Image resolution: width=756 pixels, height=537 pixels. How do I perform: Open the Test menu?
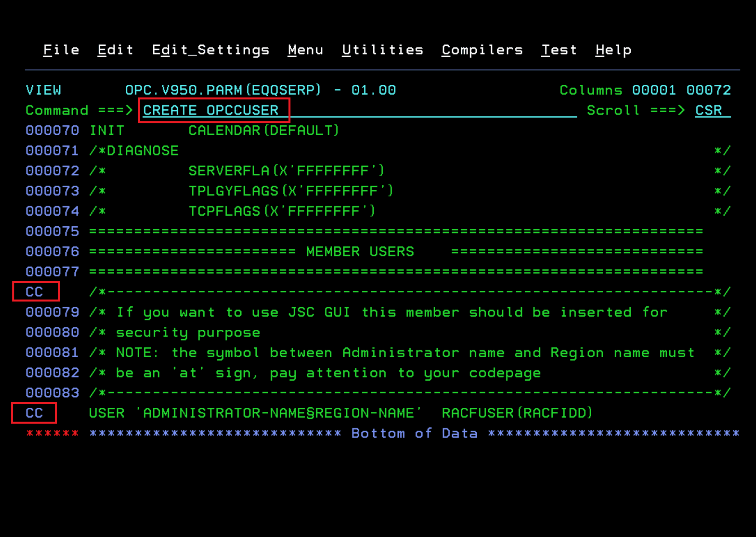click(559, 50)
